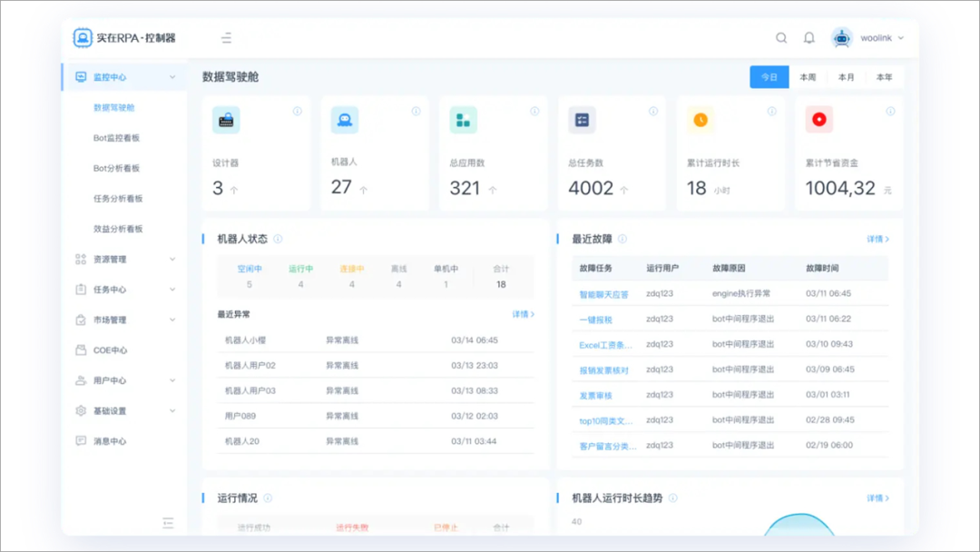Open the 报销发票核对 fault task link
This screenshot has height=552, width=980.
603,370
